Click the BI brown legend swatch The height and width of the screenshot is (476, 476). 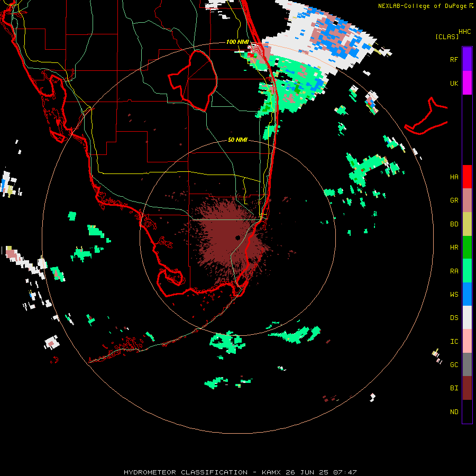pyautogui.click(x=467, y=388)
